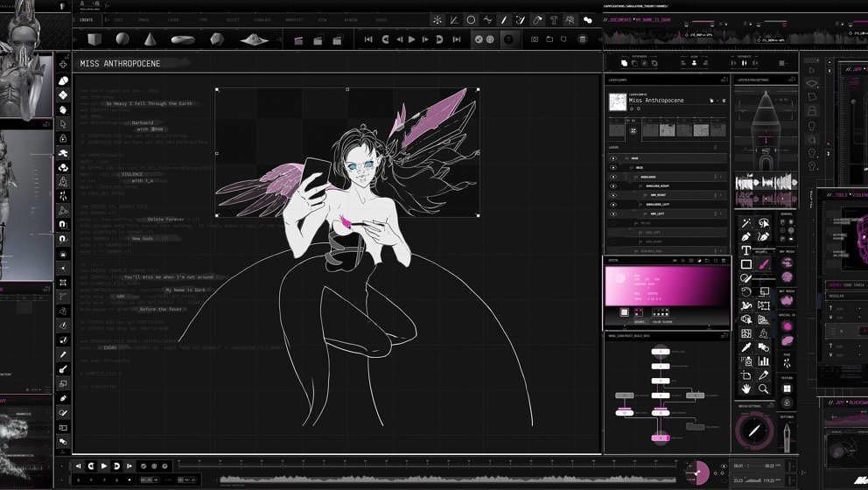Screen dimensions: 868x490
Task: Select the Eyedropper tool
Action: click(746, 347)
